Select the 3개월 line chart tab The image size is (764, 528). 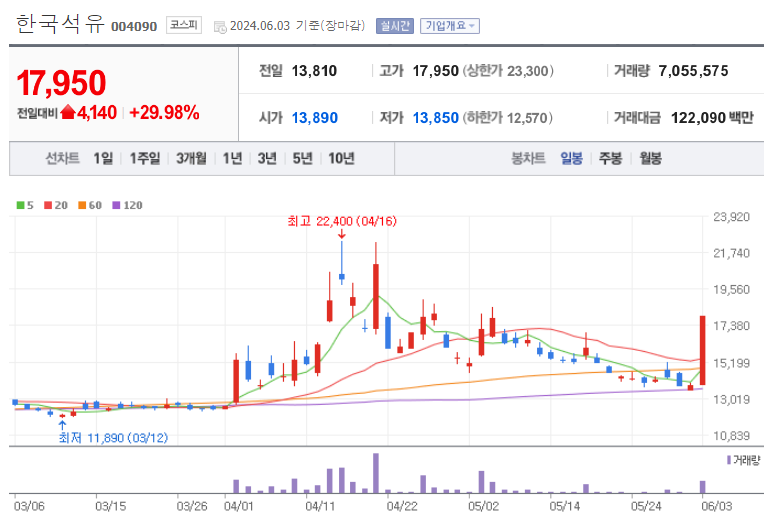pos(191,158)
